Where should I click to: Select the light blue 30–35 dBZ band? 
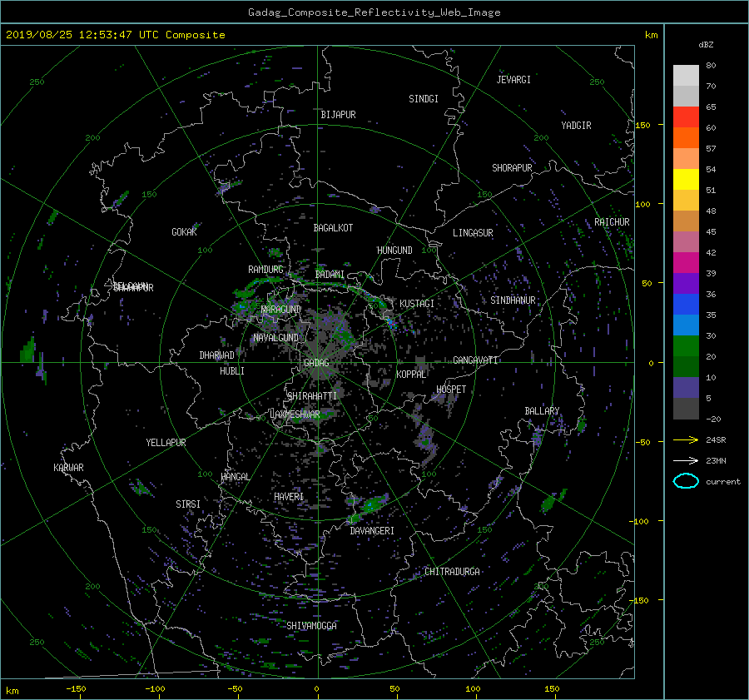tap(686, 325)
